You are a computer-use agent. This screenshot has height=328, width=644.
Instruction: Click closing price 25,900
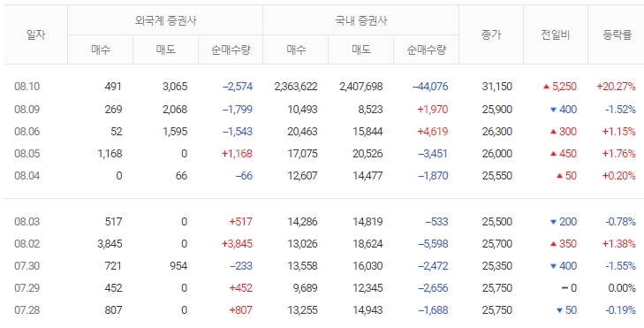click(x=497, y=110)
